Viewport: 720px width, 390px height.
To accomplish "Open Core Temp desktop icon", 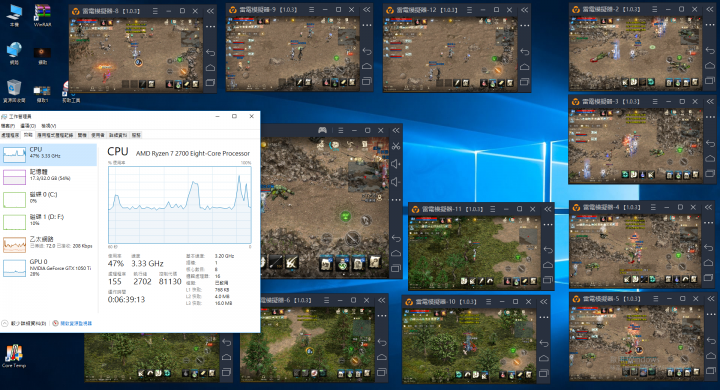I will tap(14, 356).
